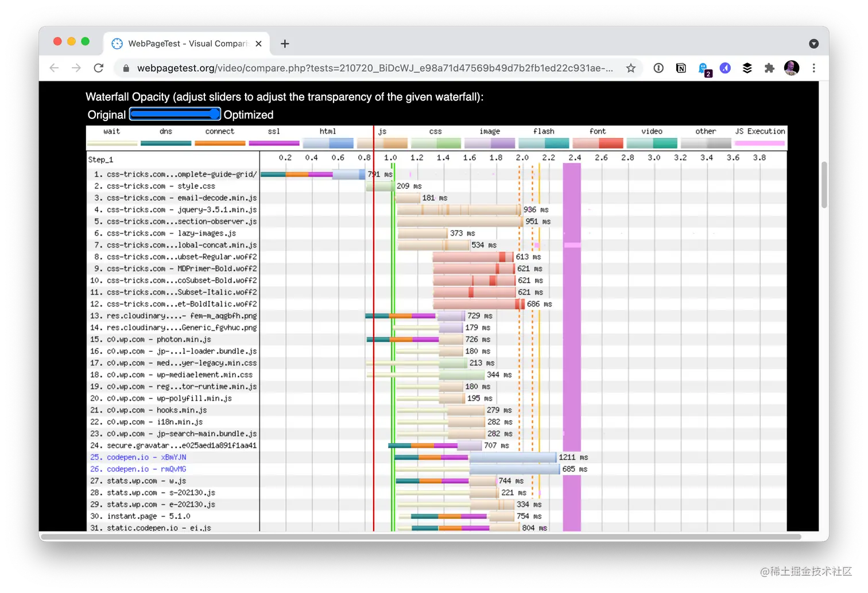Open the Buffer stacked layers extension
This screenshot has width=868, height=593.
click(x=747, y=68)
